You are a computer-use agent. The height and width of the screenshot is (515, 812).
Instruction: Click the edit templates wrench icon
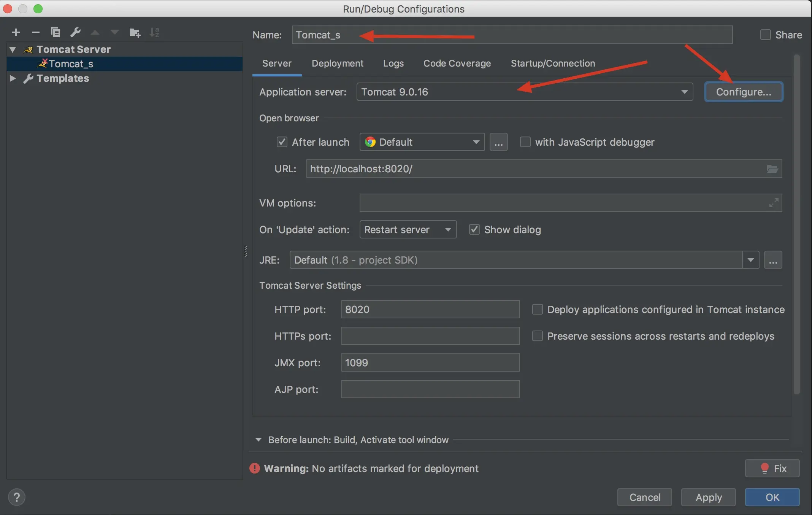[75, 32]
